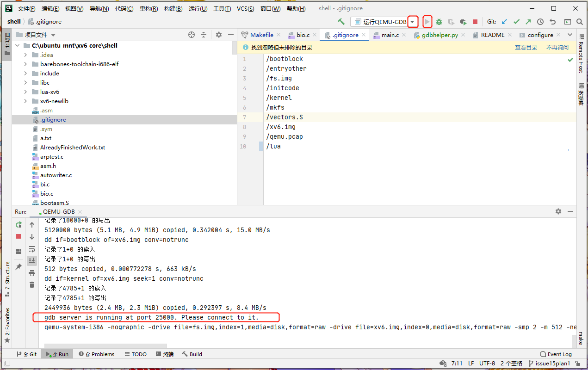Click the 不再询问 link in notification bar

[557, 47]
